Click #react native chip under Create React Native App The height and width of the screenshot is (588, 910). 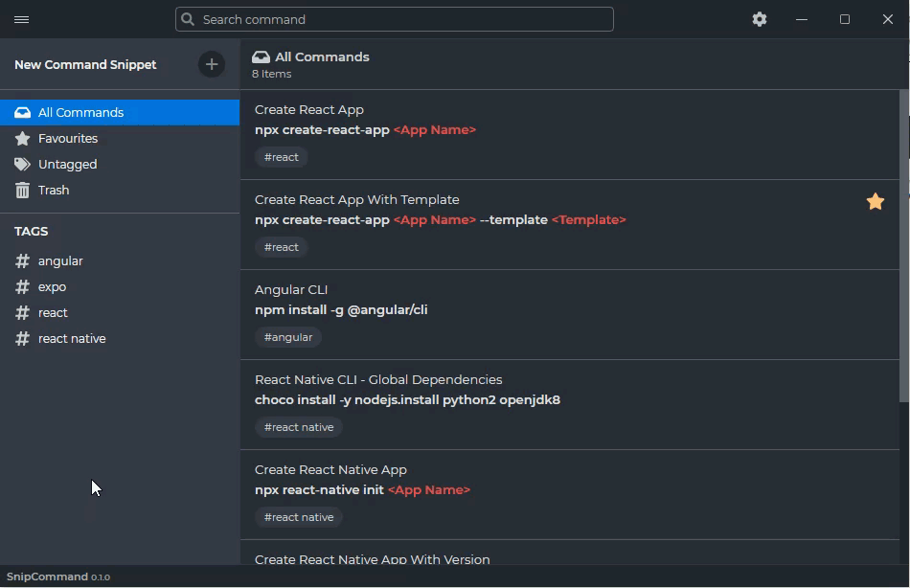pos(299,517)
